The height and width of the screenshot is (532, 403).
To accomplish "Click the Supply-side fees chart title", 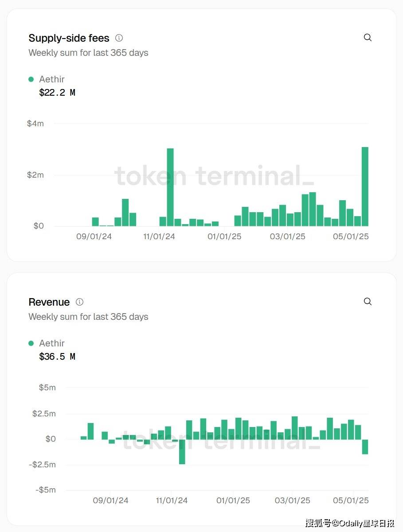I will [x=69, y=38].
